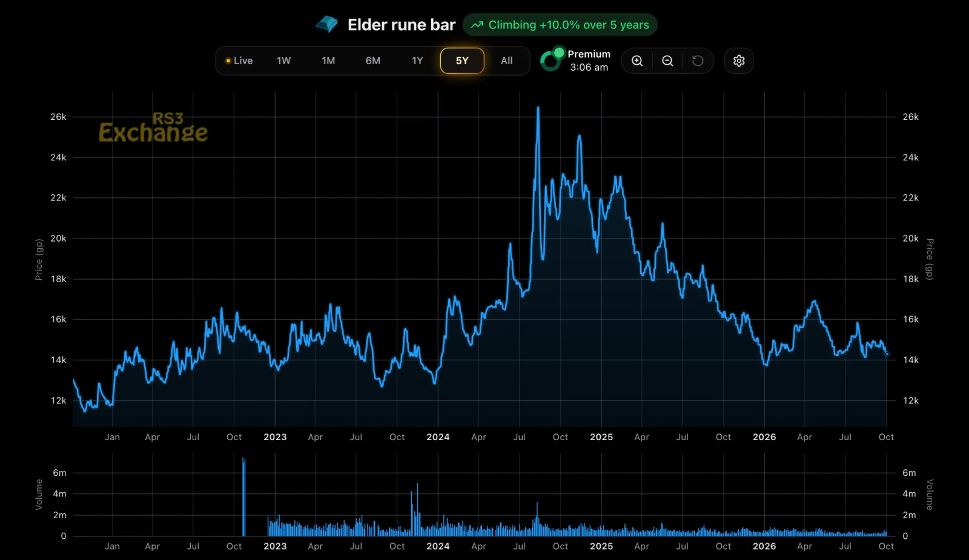Click the latest price point marker at chart end
This screenshot has height=560, width=969.
(x=887, y=354)
